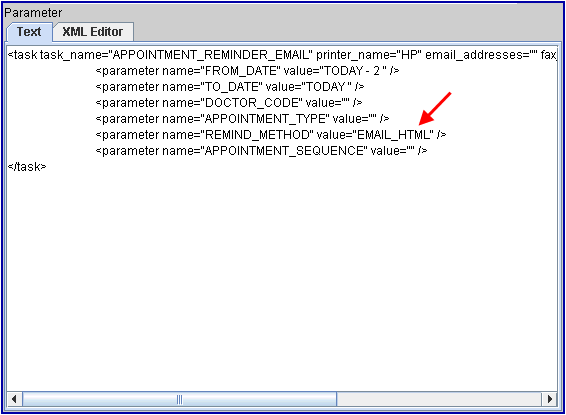Screen dimensions: 566x415
Task: Select the Text tab
Action: click(x=29, y=32)
